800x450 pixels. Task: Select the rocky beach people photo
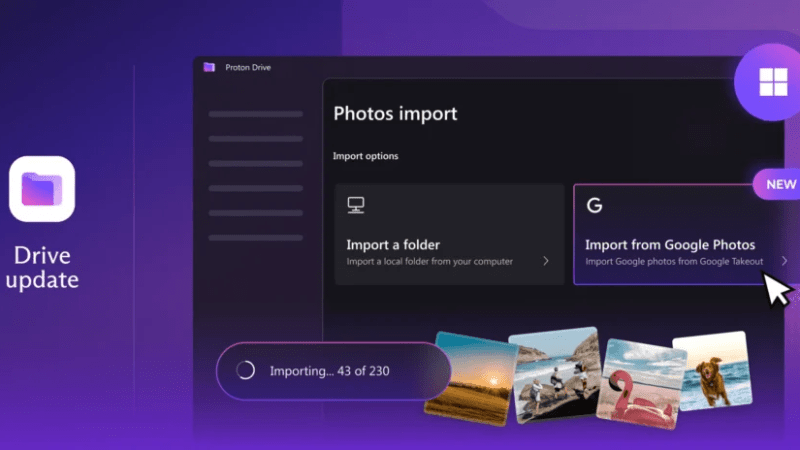tap(557, 375)
